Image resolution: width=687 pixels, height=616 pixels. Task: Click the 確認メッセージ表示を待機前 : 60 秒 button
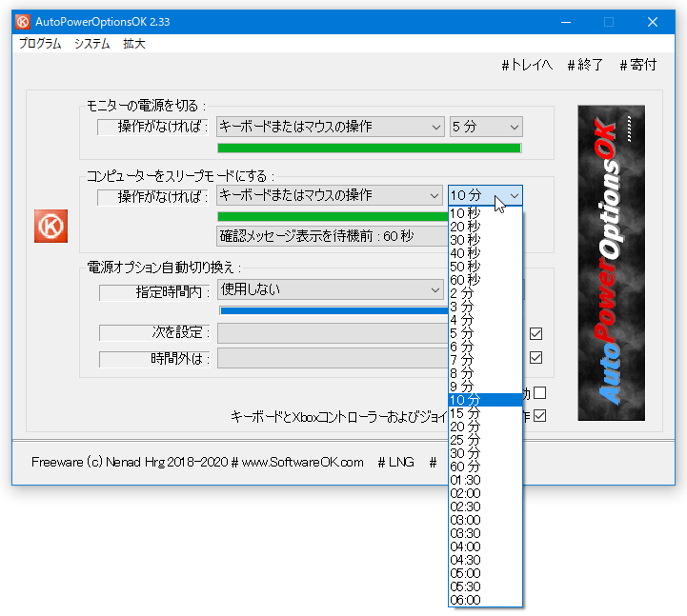pyautogui.click(x=333, y=236)
